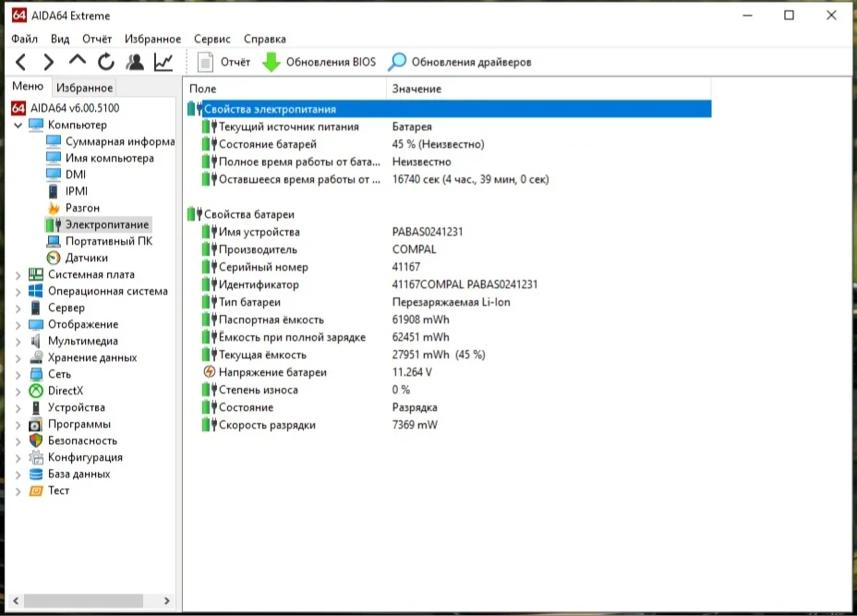The width and height of the screenshot is (857, 616).
Task: Expand the Сеть node
Action: [x=18, y=375]
